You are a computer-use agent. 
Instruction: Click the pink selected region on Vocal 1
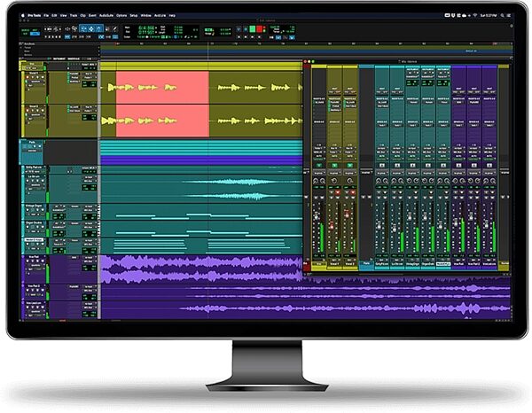point(162,87)
